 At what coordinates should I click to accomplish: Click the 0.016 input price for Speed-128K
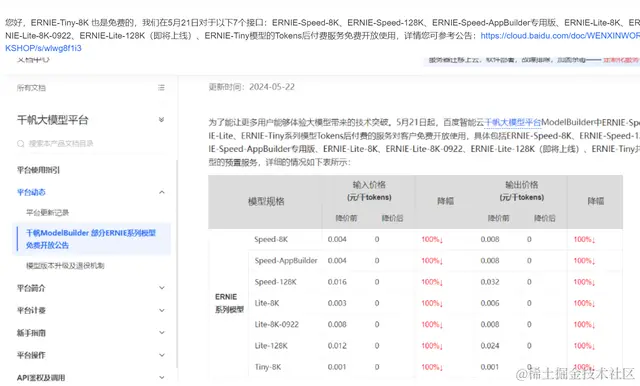pos(337,282)
